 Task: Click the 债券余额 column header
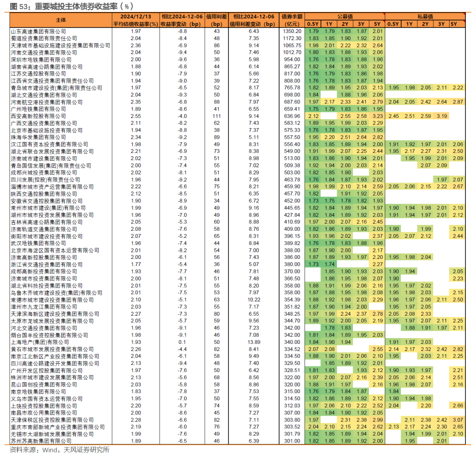pyautogui.click(x=292, y=20)
